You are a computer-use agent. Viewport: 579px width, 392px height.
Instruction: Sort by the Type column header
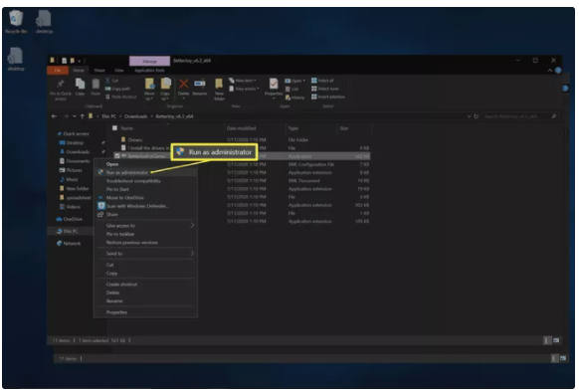(x=293, y=128)
